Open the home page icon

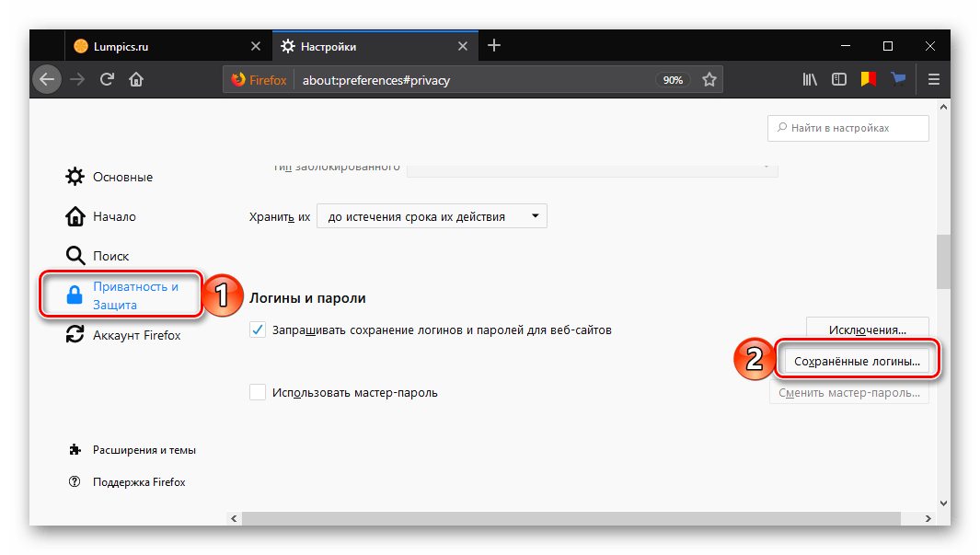pyautogui.click(x=136, y=79)
